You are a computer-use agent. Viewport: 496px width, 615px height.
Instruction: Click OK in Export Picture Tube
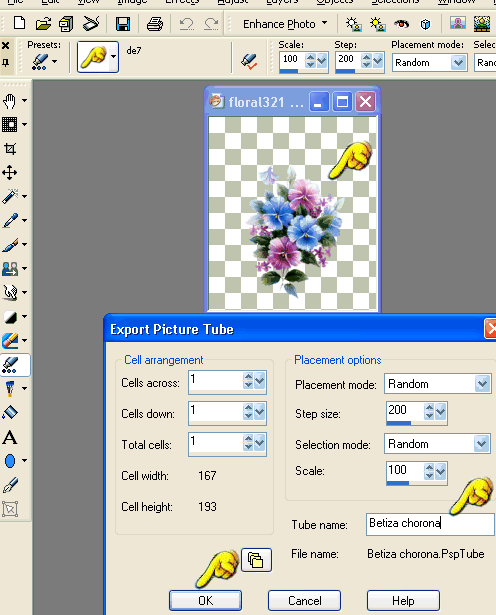click(205, 600)
